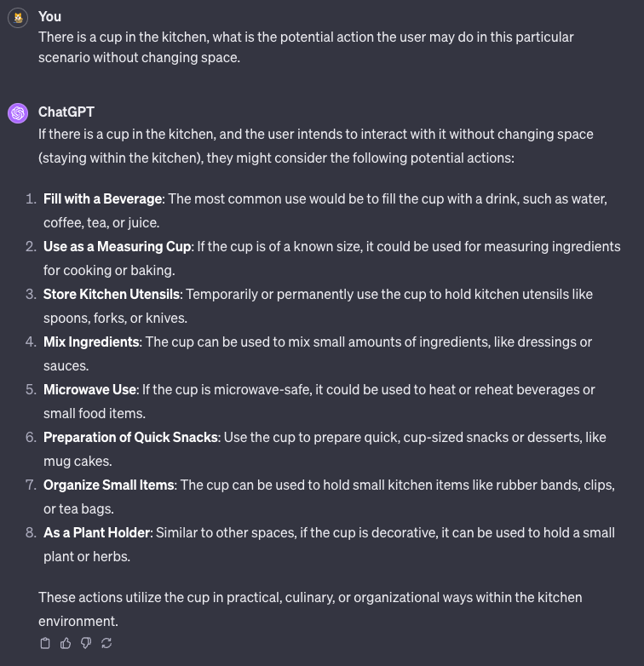Click the "Fill with a Beverage" heading
Image resolution: width=644 pixels, height=666 pixels.
coord(102,198)
